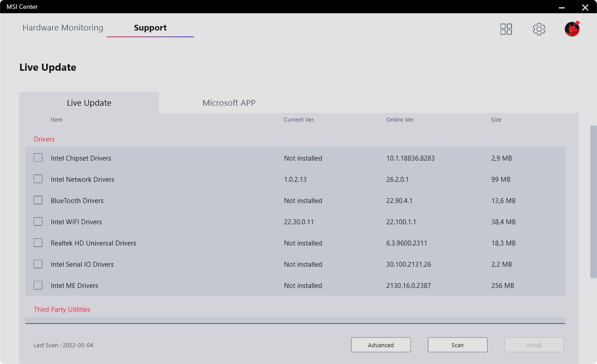Select the Intel Serial IO Drivers label
This screenshot has width=597, height=364.
pyautogui.click(x=82, y=264)
